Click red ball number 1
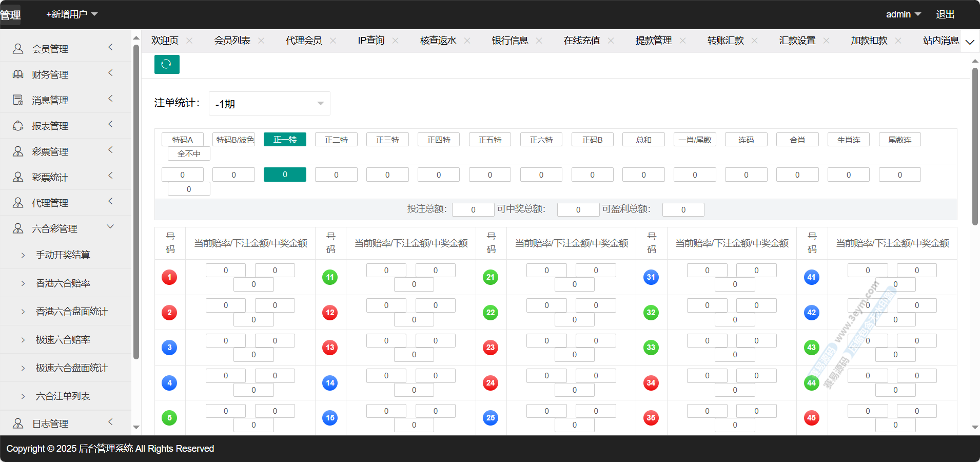 169,277
